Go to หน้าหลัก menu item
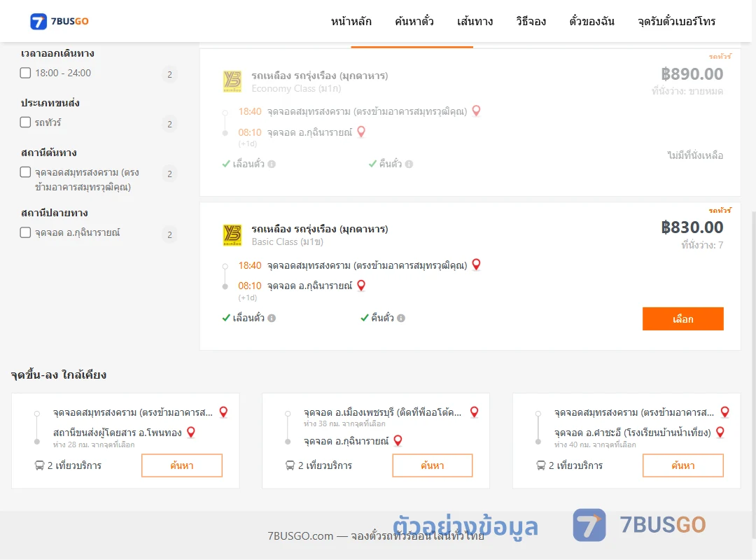756x560 pixels. click(x=351, y=21)
